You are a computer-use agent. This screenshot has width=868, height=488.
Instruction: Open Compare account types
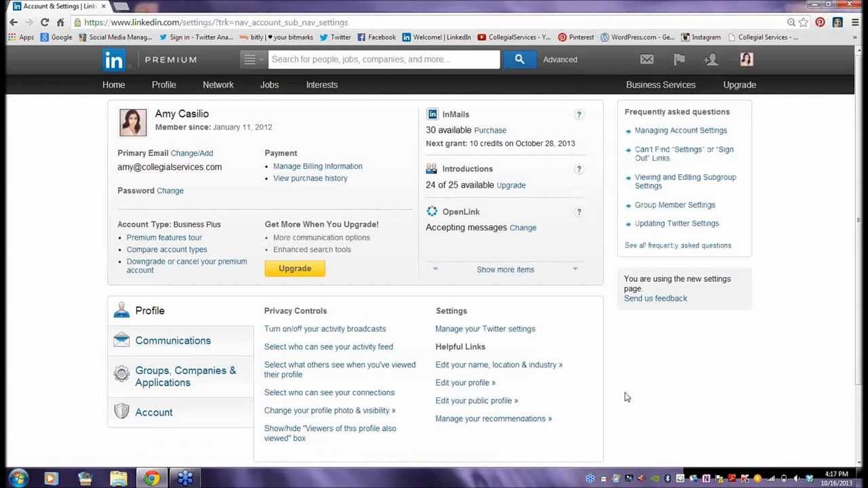pyautogui.click(x=167, y=249)
